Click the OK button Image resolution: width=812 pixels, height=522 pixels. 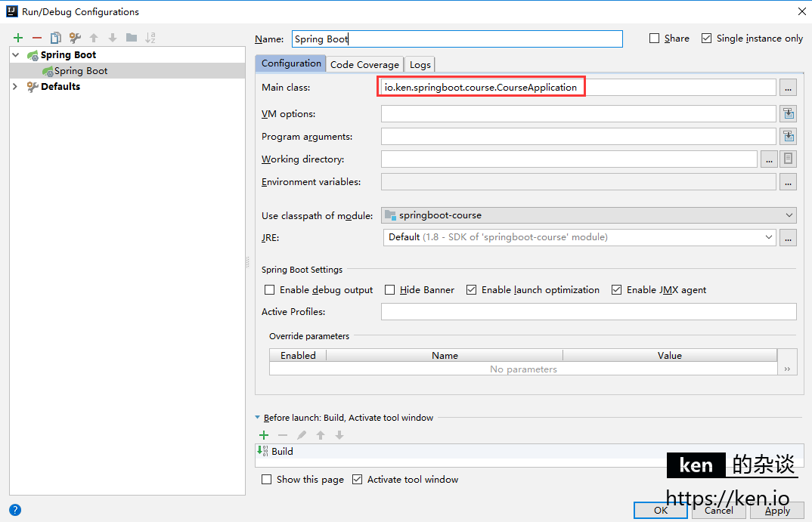point(661,510)
